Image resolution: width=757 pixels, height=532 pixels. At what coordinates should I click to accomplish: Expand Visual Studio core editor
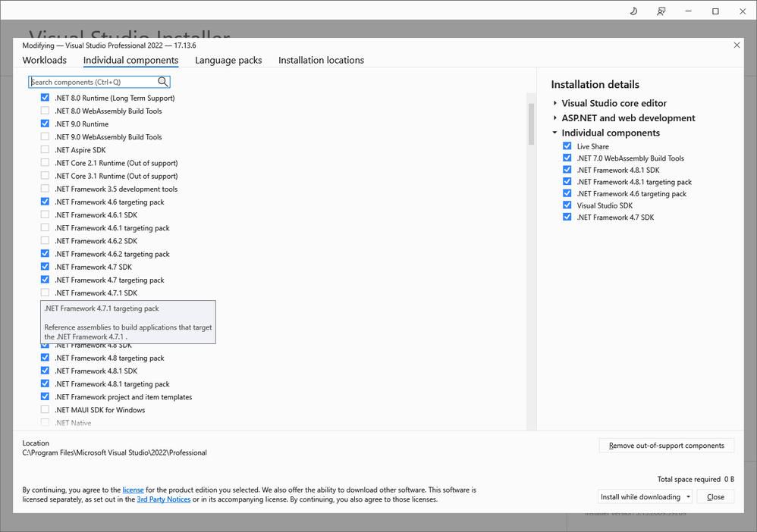click(x=555, y=103)
